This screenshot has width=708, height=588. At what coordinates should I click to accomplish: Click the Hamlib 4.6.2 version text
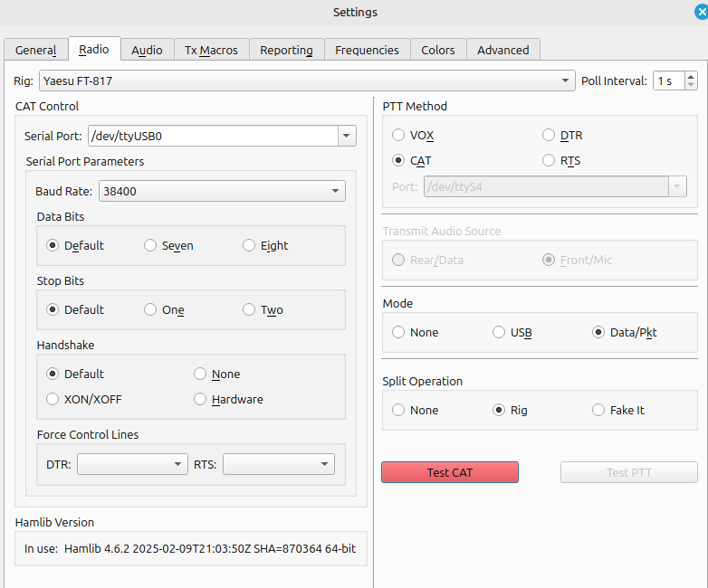point(210,548)
